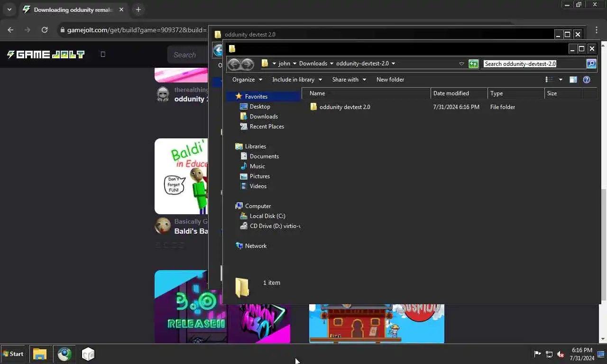Expand the john breadcrumb dropdown arrow

294,64
